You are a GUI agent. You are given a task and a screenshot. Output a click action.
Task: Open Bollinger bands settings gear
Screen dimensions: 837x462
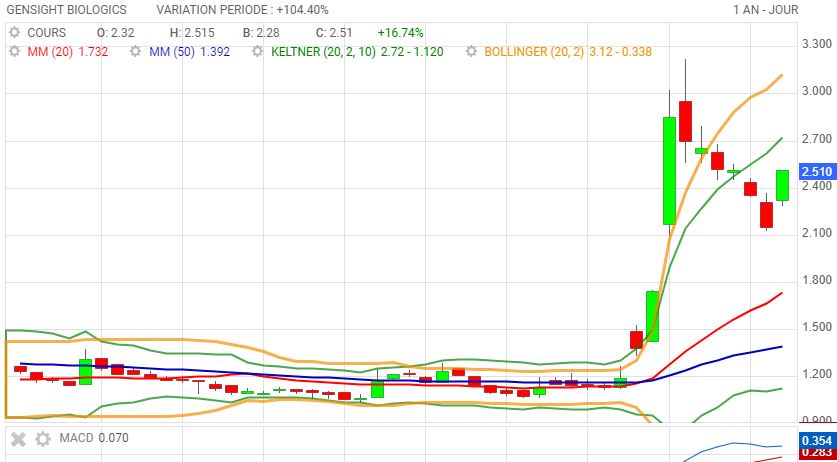(472, 51)
